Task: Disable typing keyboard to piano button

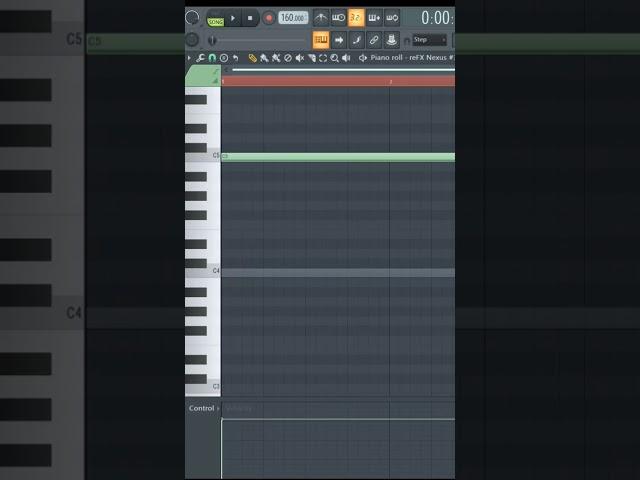Action: tap(321, 40)
